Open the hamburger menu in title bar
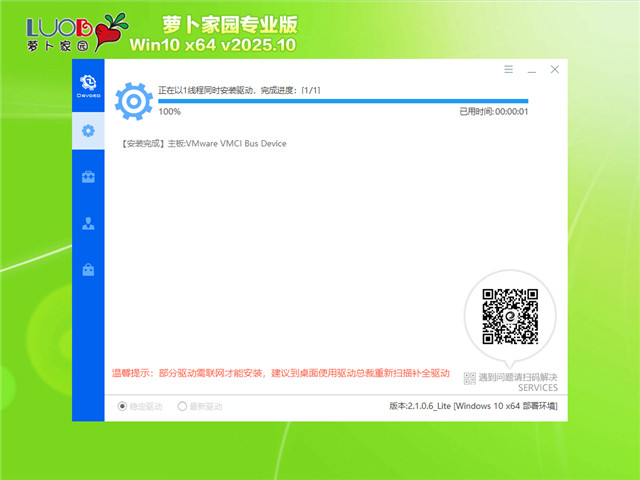The height and width of the screenshot is (480, 640). (508, 70)
